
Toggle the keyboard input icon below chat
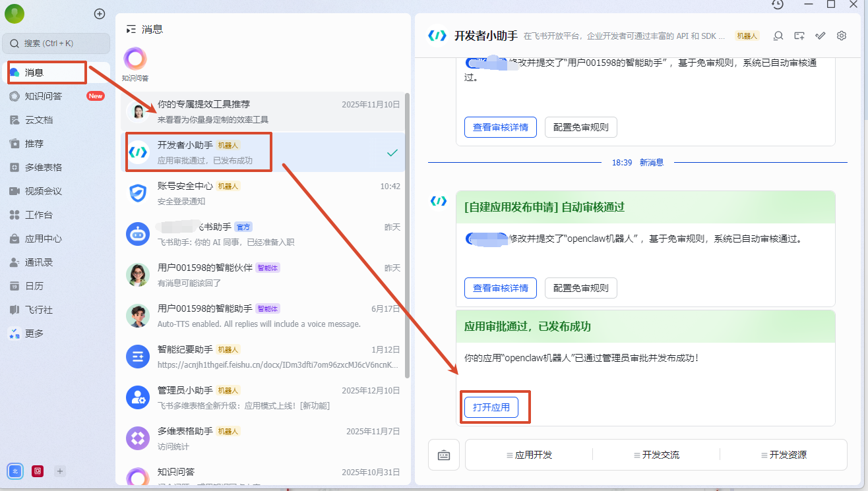[444, 455]
